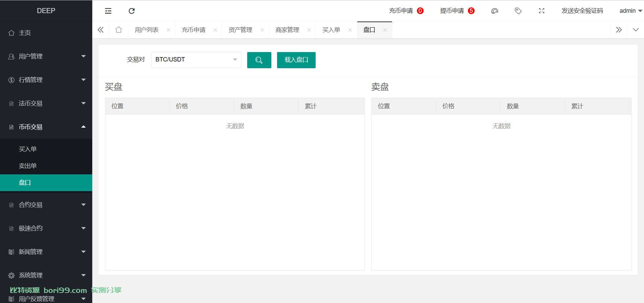This screenshot has height=303, width=644.
Task: Close the 用户列表 tab
Action: (168, 30)
